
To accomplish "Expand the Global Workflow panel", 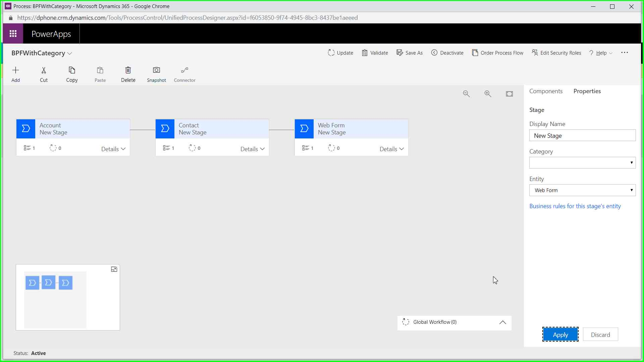I will point(502,322).
